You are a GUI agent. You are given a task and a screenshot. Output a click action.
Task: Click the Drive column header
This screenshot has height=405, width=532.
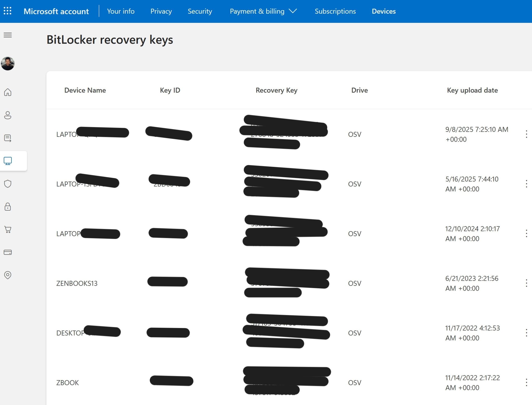click(x=360, y=90)
